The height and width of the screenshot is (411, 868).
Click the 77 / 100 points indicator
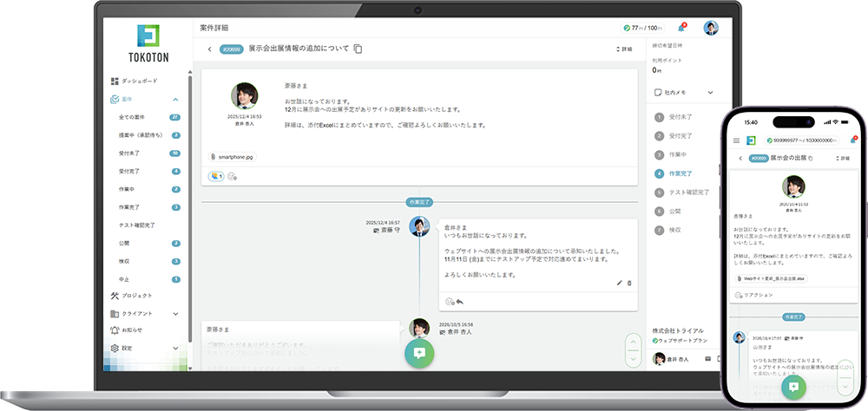642,28
